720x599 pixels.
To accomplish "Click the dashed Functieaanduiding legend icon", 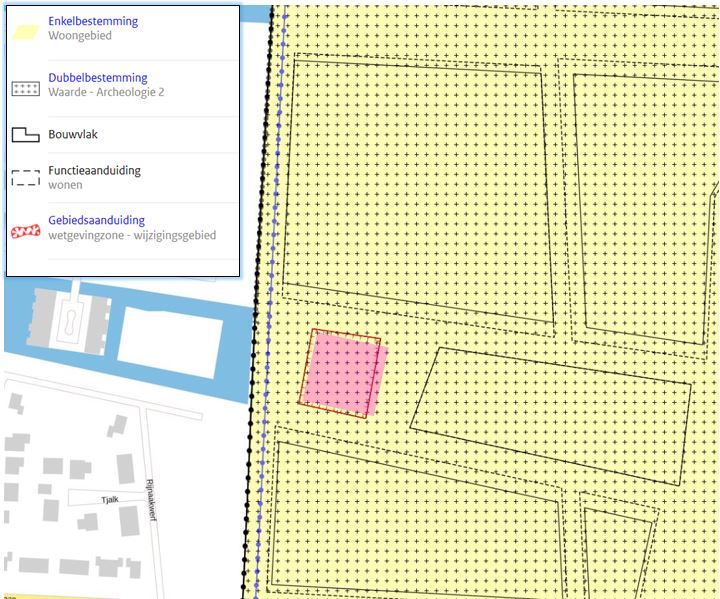I will [26, 178].
